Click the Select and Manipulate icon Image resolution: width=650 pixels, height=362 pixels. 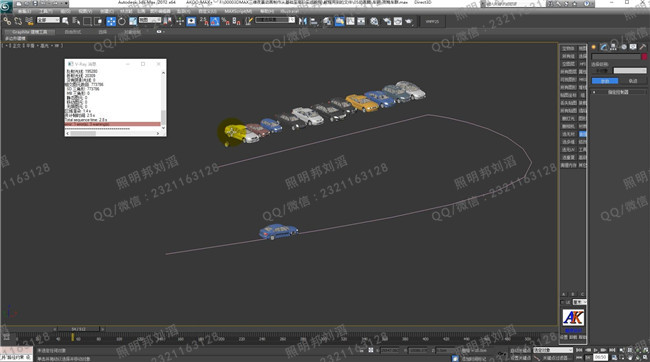pos(180,21)
